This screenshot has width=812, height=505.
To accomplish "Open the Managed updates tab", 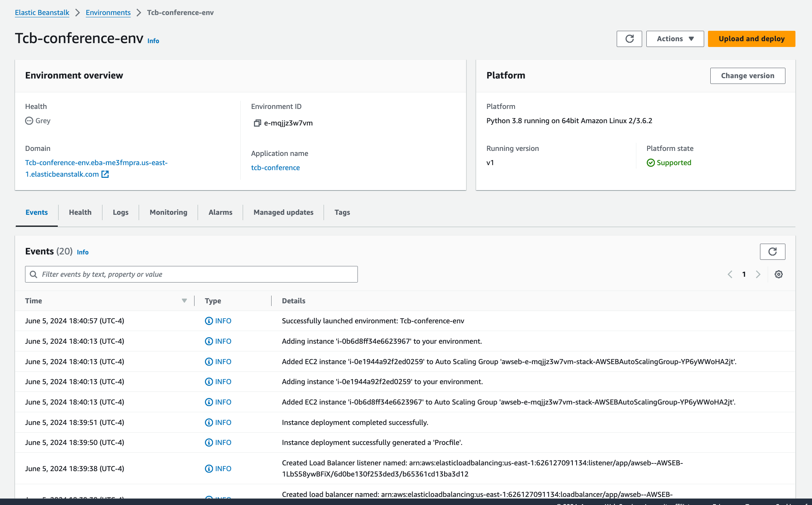I will tap(283, 212).
